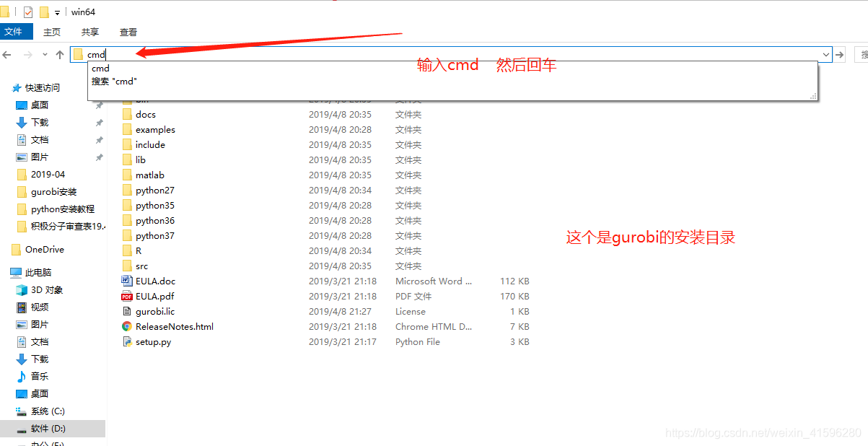Select the 系统 (C:) drive

click(48, 411)
